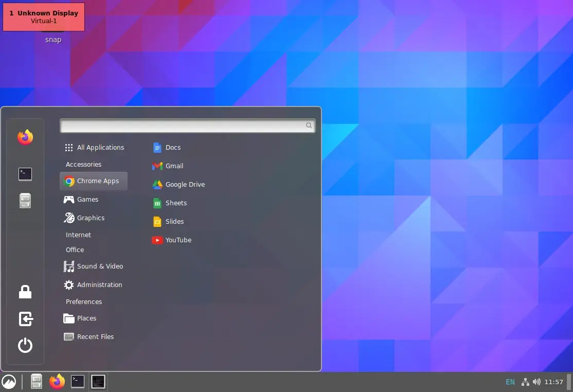This screenshot has width=573, height=392.
Task: Select the Accessories category
Action: pyautogui.click(x=94, y=165)
